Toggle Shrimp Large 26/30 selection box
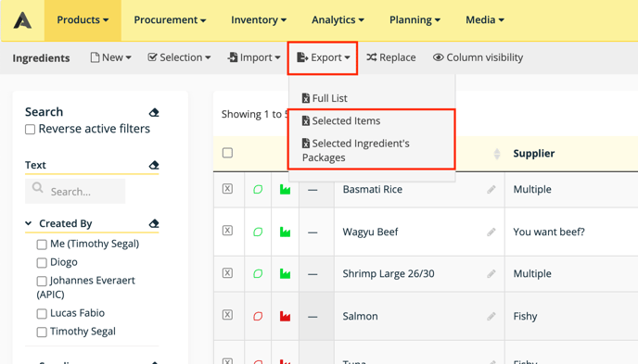This screenshot has width=638, height=364. [x=227, y=273]
